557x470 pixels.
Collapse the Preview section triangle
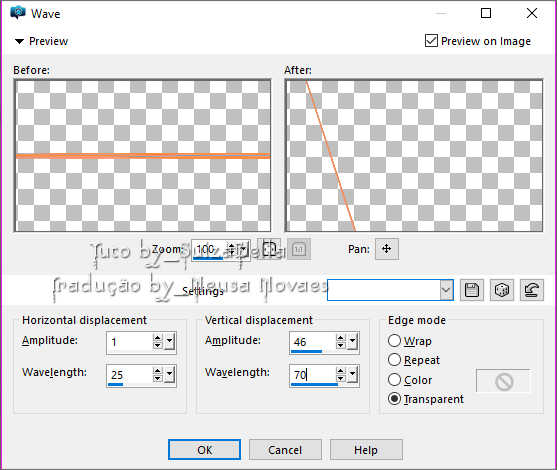(20, 42)
